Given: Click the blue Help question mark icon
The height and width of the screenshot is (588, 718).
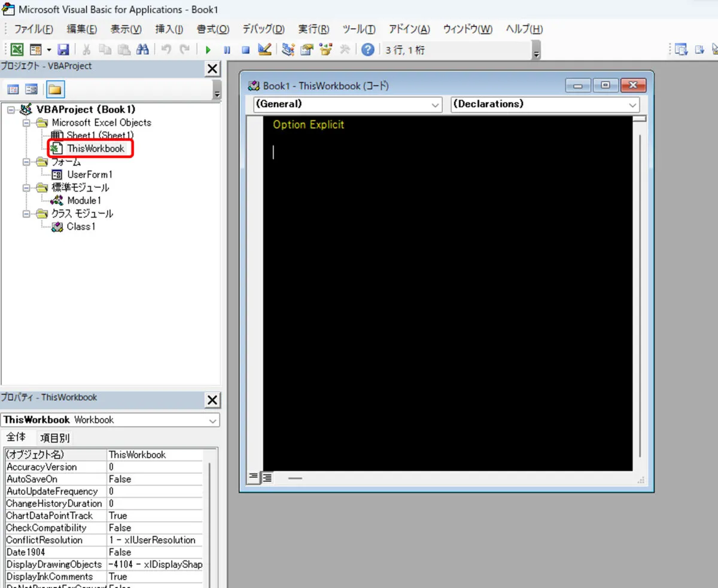Looking at the screenshot, I should point(368,50).
